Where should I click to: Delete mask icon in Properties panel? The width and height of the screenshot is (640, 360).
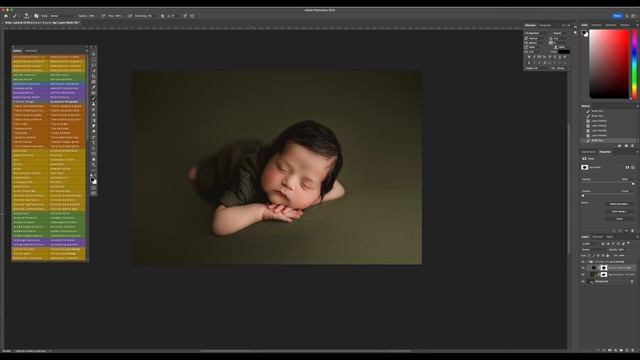click(x=632, y=231)
